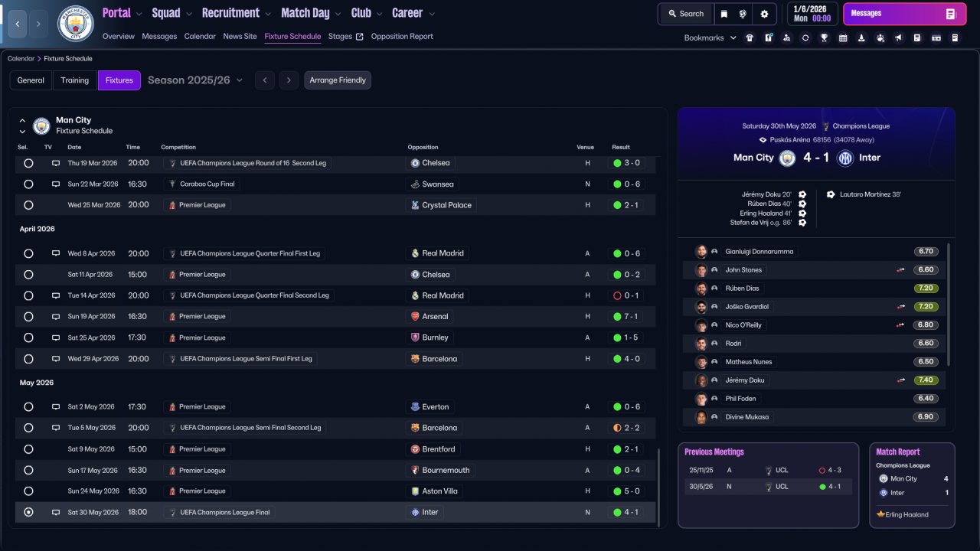
Task: Click the Man City badge beside Fixture Schedule
Action: (41, 126)
